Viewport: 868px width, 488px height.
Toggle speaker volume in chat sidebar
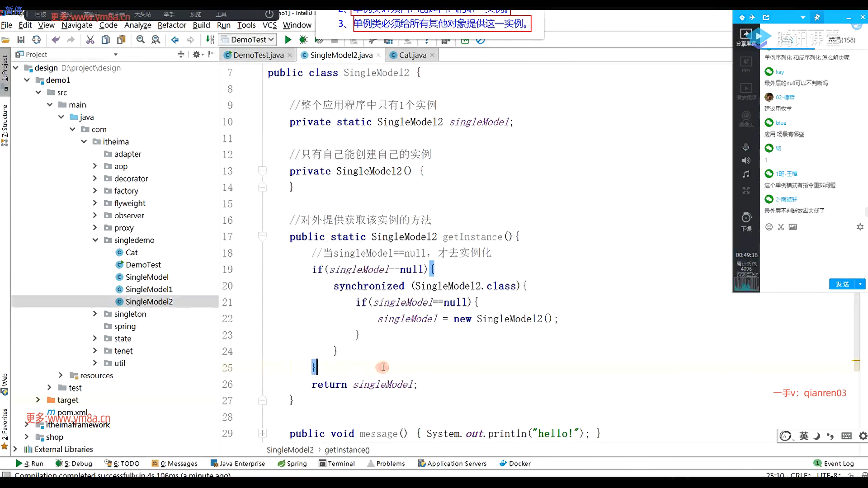[746, 160]
